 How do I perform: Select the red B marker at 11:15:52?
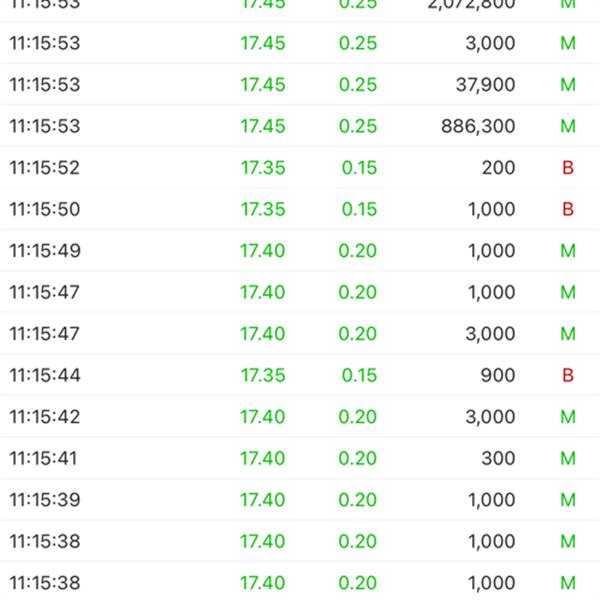(x=568, y=168)
